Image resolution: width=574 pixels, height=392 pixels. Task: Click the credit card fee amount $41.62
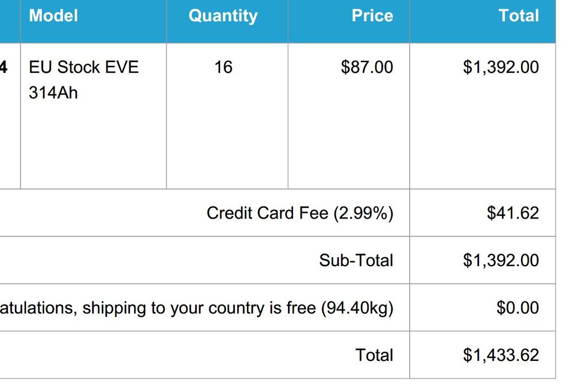513,213
